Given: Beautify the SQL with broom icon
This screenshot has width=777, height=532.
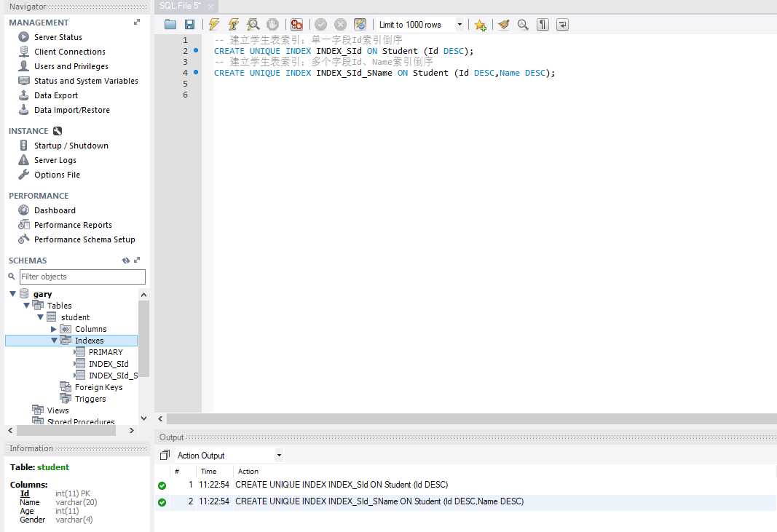Looking at the screenshot, I should pos(504,24).
